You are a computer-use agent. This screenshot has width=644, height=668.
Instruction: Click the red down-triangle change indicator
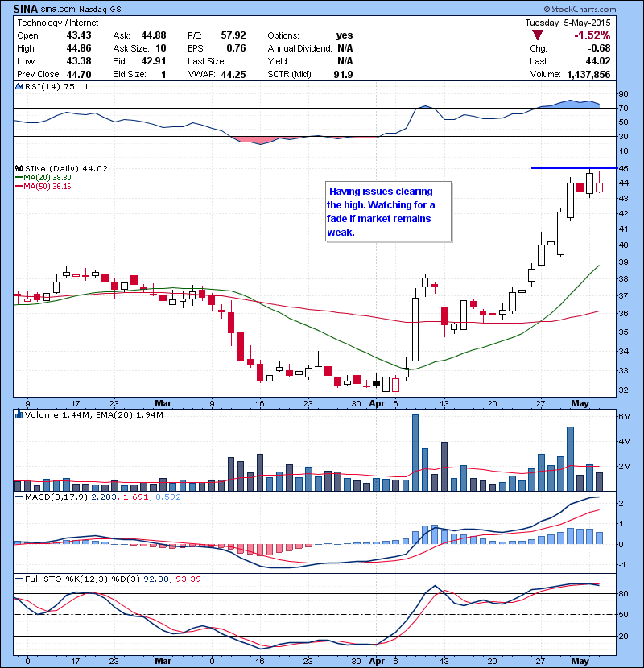(538, 35)
